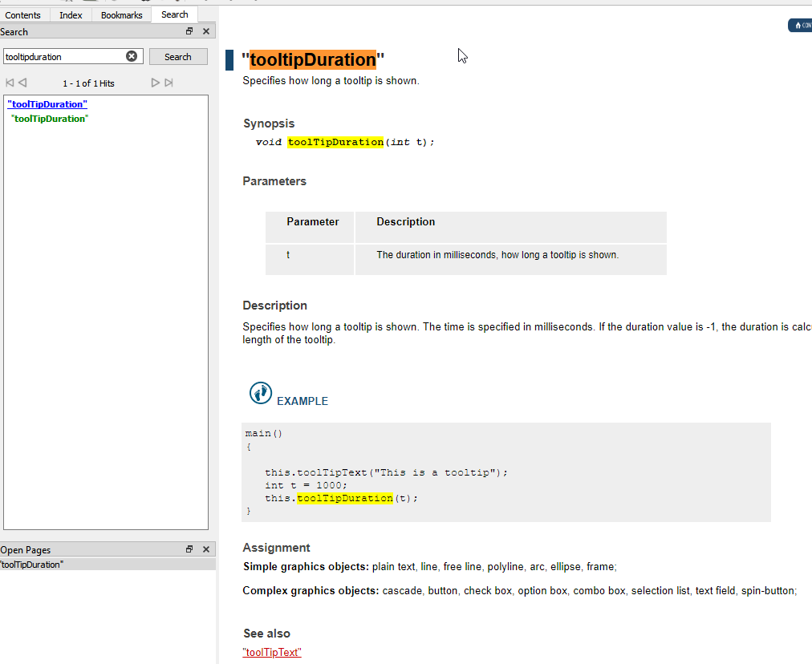Close the Open Pages panel

[206, 549]
